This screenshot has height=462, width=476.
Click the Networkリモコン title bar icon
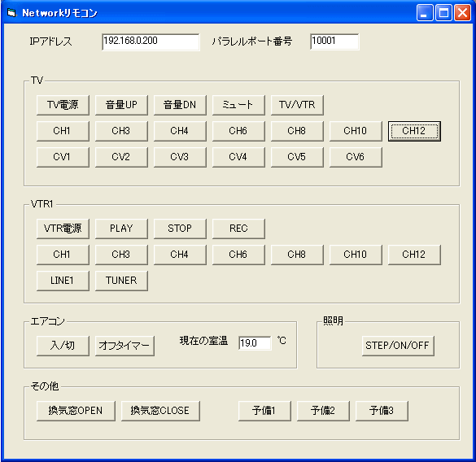11,13
